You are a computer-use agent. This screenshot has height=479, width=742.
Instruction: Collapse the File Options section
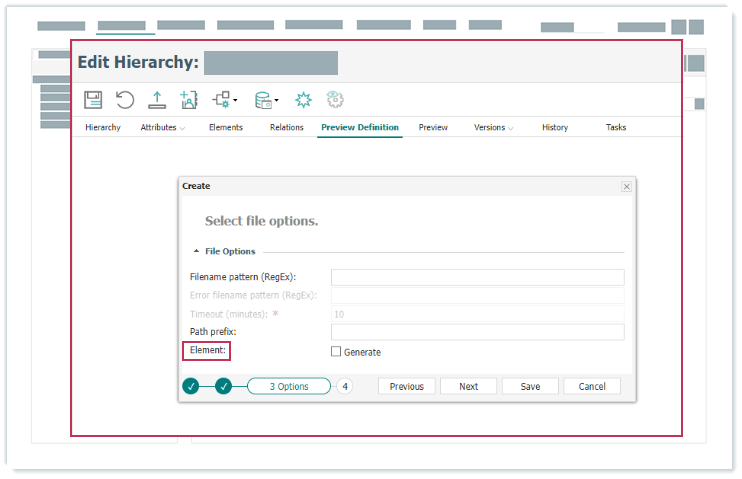tap(196, 252)
